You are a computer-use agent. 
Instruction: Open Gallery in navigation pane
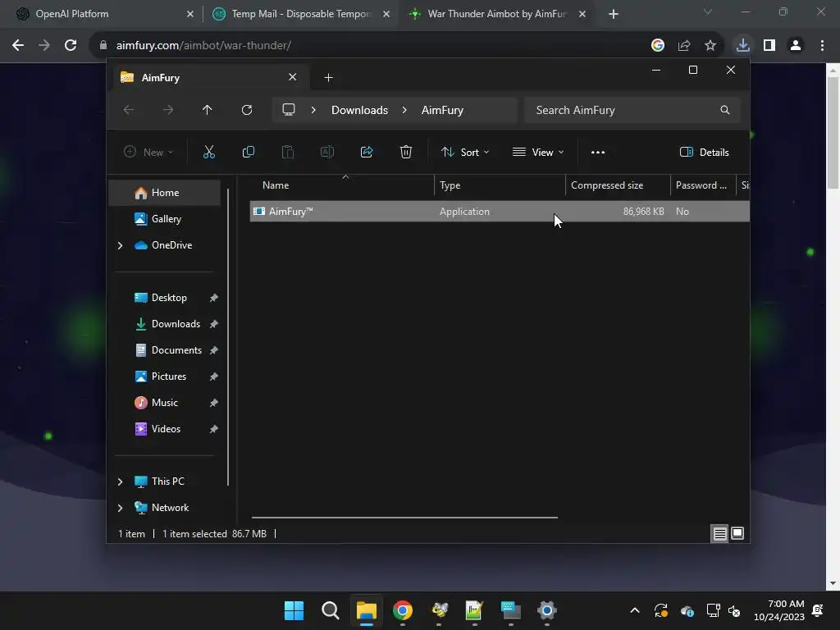coord(164,218)
